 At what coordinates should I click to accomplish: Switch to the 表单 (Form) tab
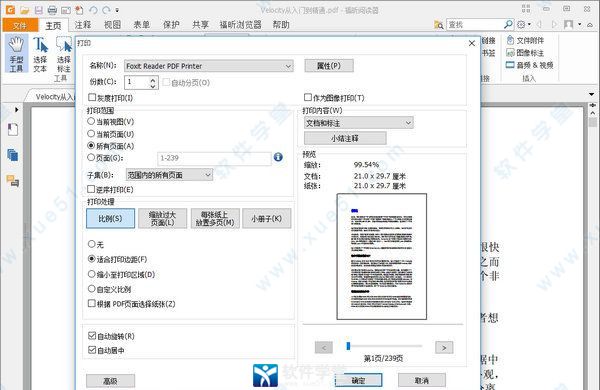click(142, 25)
